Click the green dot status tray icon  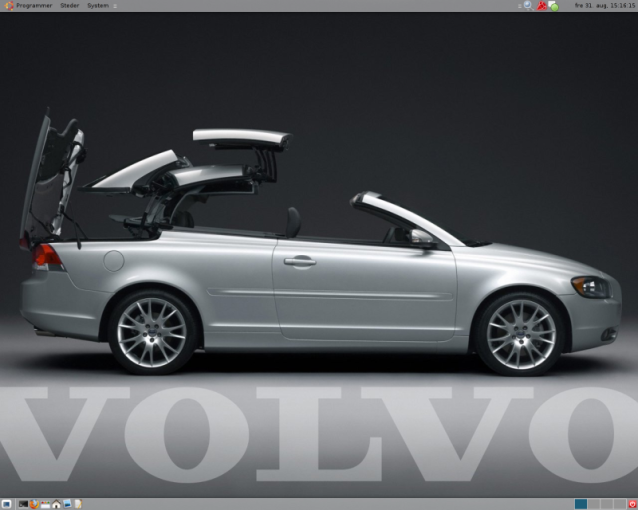click(553, 6)
